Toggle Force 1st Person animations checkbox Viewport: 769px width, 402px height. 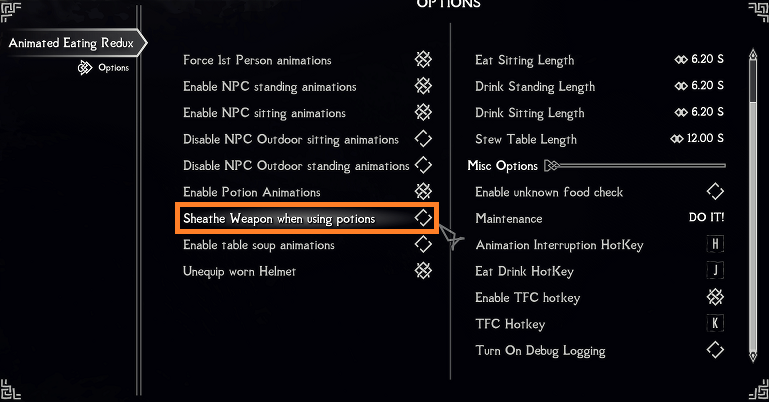tap(423, 60)
